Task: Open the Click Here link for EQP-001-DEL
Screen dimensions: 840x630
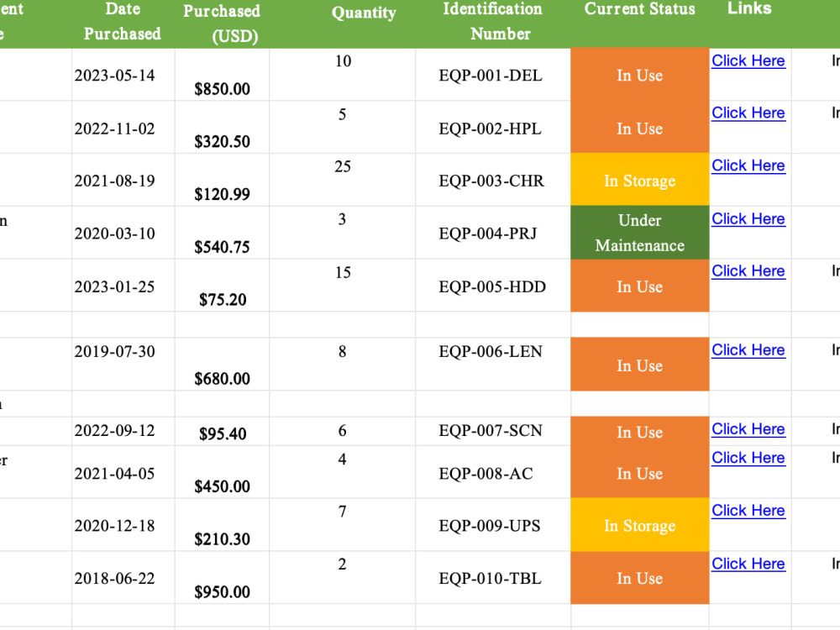Action: coord(748,61)
